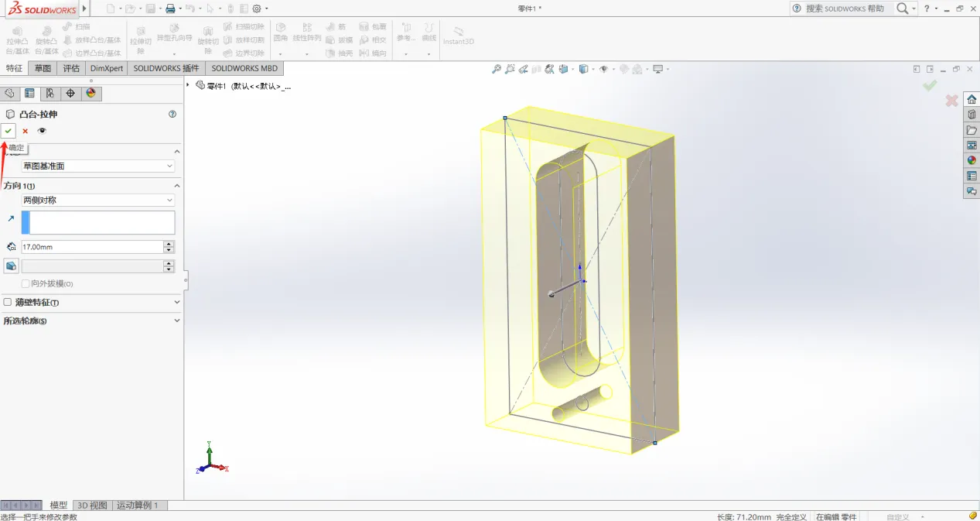Open the 3D 视图 bottom tab

pyautogui.click(x=92, y=506)
